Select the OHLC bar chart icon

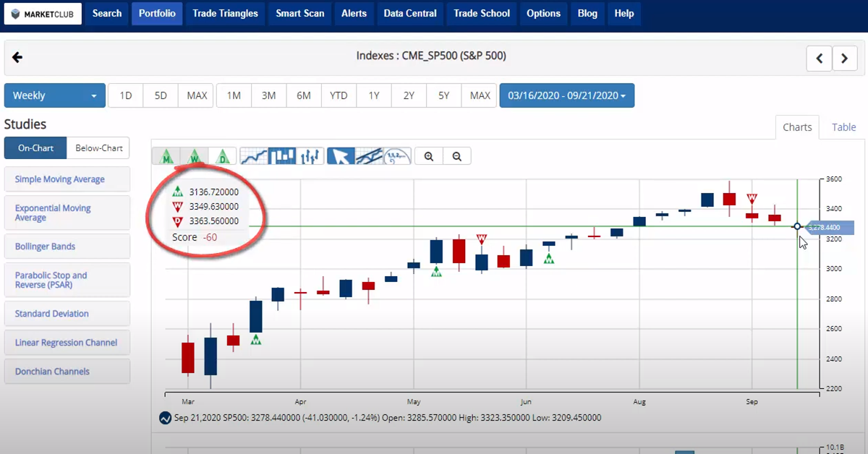[x=310, y=156]
